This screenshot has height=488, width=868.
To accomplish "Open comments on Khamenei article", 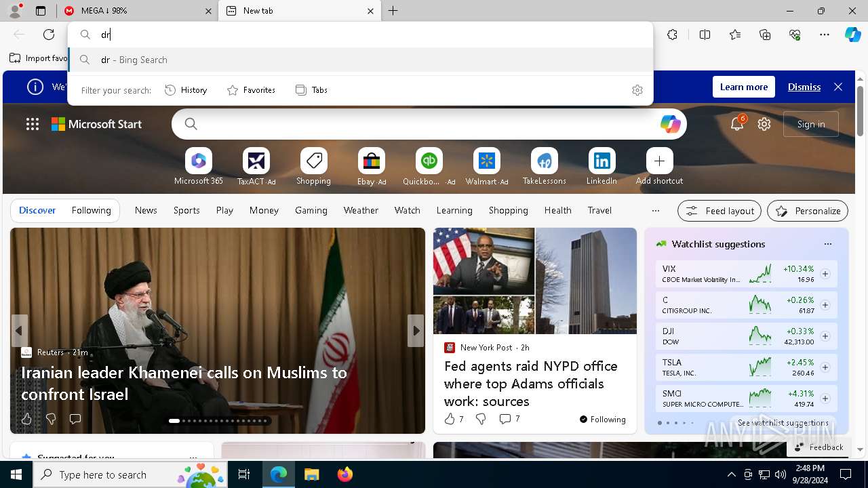I will 75,419.
